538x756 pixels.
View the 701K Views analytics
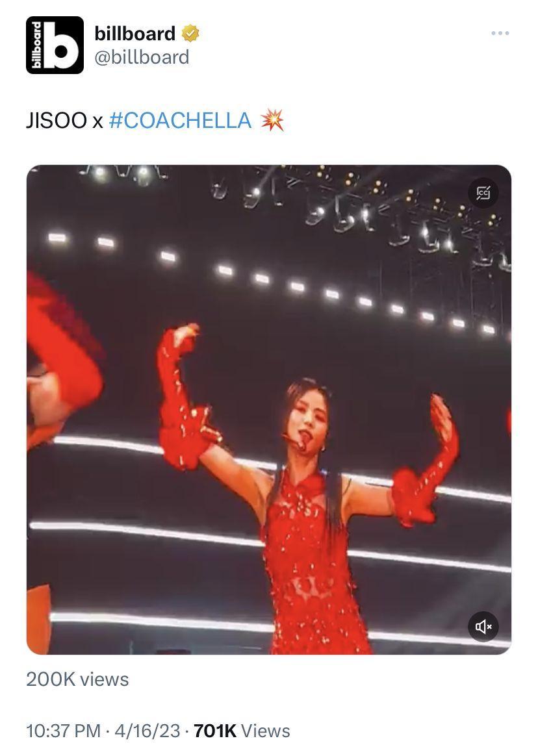coord(242,731)
